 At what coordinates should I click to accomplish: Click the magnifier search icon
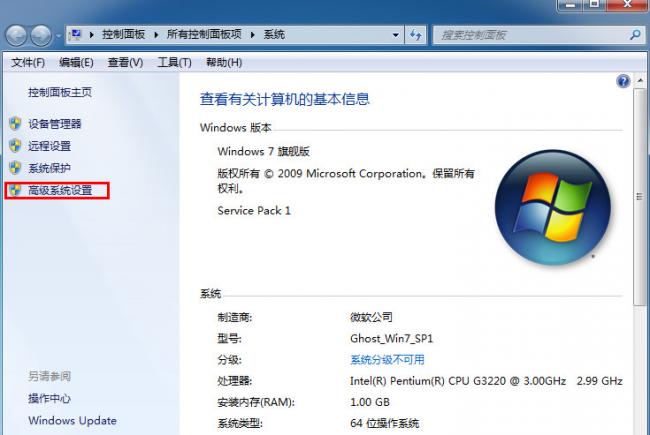tap(635, 35)
